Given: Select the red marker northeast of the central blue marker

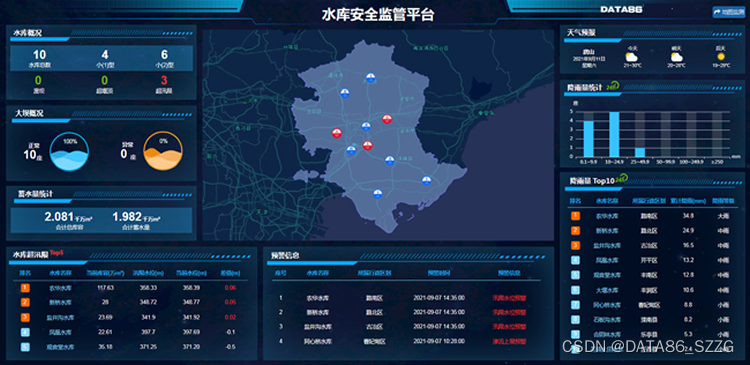Looking at the screenshot, I should coord(387,119).
